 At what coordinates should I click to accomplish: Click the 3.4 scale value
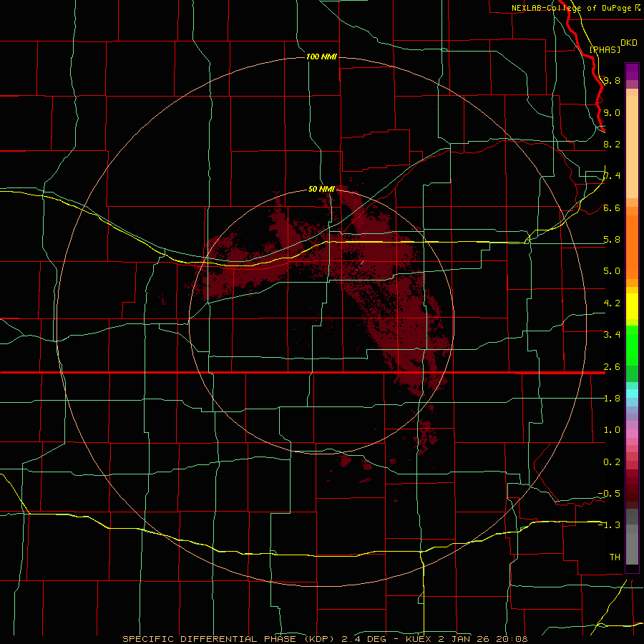612,334
